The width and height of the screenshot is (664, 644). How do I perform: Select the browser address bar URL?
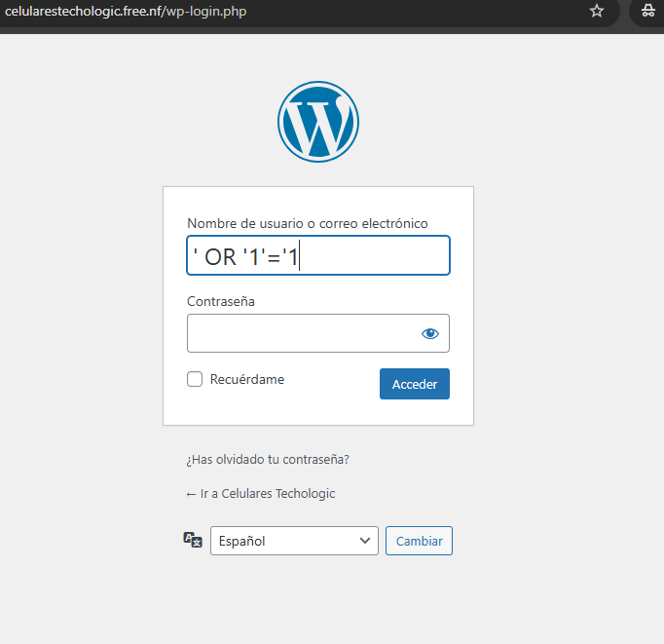coord(126,11)
